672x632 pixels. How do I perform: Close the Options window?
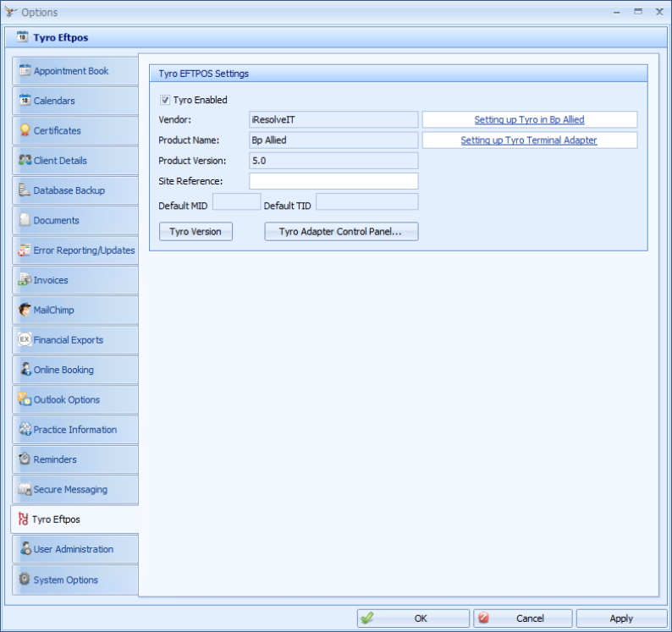[x=659, y=12]
